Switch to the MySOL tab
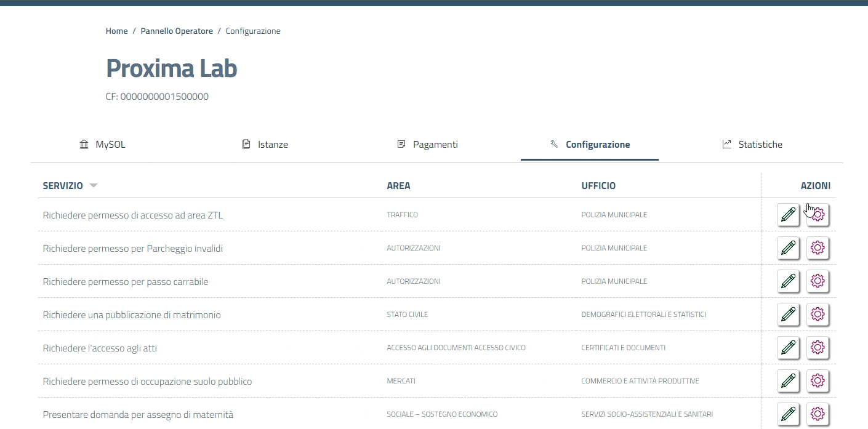Viewport: 868px width, 429px height. pos(102,145)
